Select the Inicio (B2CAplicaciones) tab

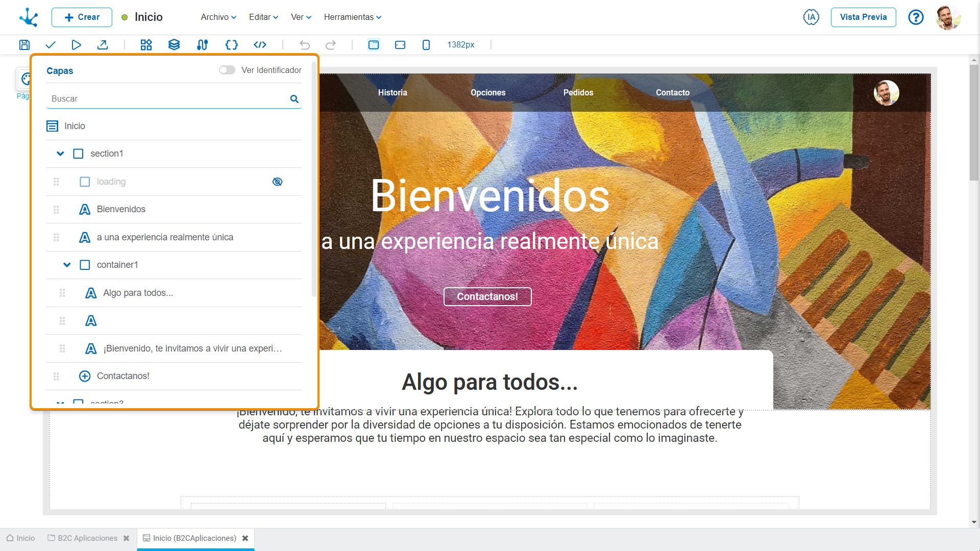189,538
